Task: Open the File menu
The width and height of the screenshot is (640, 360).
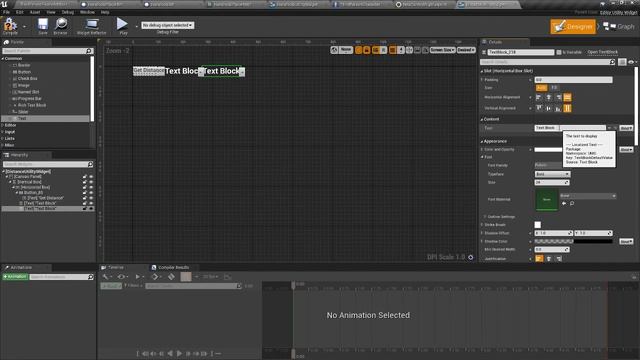Action: pyautogui.click(x=7, y=12)
